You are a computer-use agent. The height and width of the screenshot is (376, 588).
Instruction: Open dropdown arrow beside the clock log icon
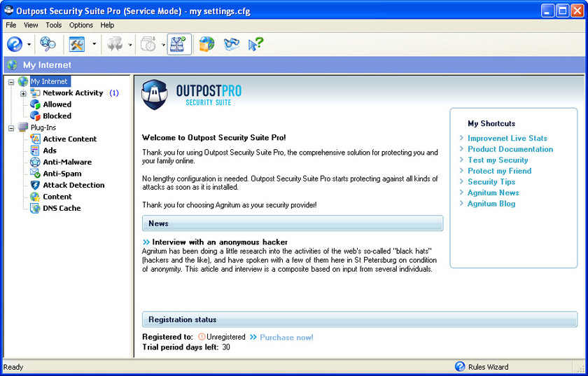tap(163, 44)
